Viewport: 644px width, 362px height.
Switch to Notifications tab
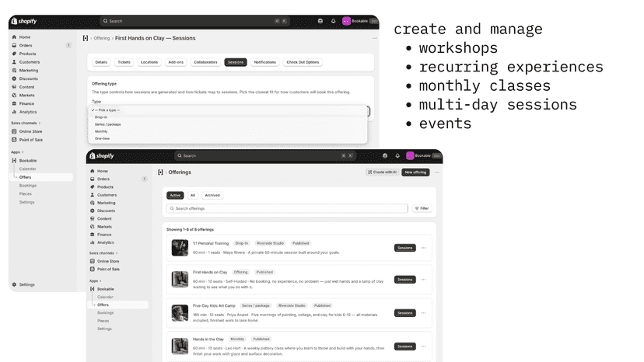click(x=265, y=62)
